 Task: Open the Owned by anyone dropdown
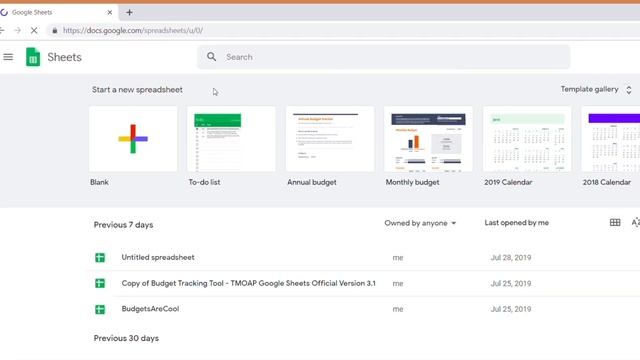pos(420,223)
